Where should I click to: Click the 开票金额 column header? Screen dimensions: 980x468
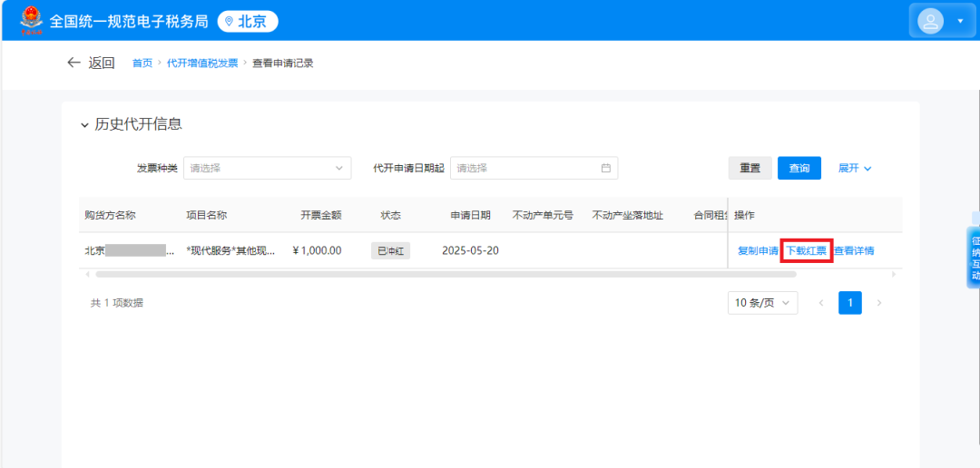click(x=321, y=215)
